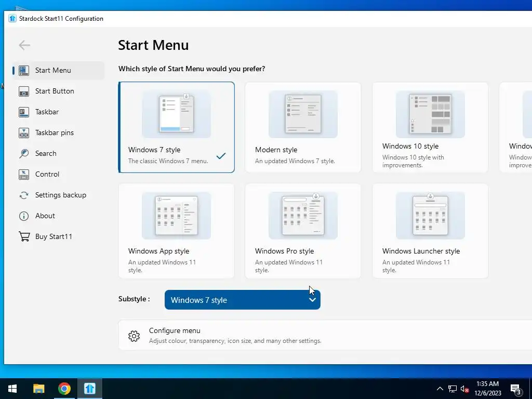Click the Modern style preview thumbnail
Viewport: 532px width, 399px height.
tap(303, 114)
